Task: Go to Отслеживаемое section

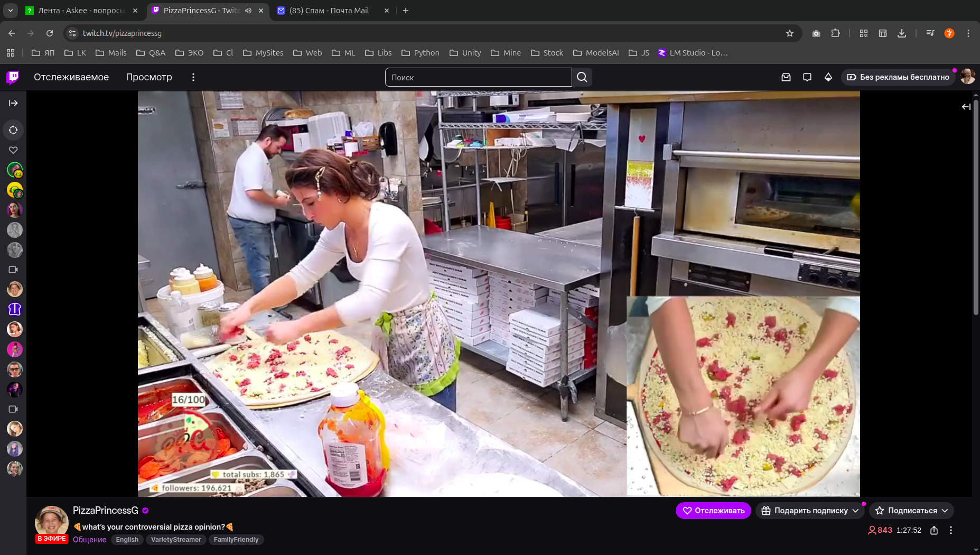Action: pyautogui.click(x=71, y=77)
